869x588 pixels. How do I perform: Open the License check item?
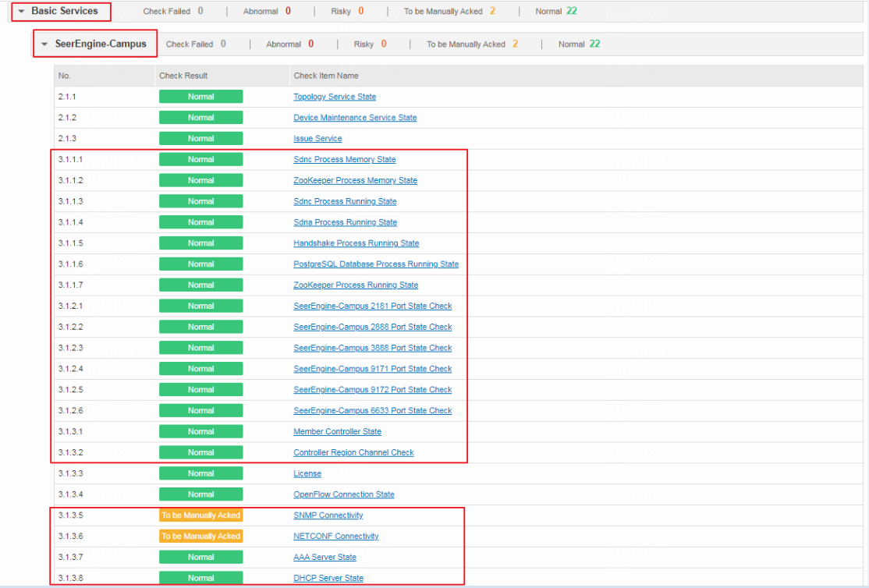(x=307, y=474)
